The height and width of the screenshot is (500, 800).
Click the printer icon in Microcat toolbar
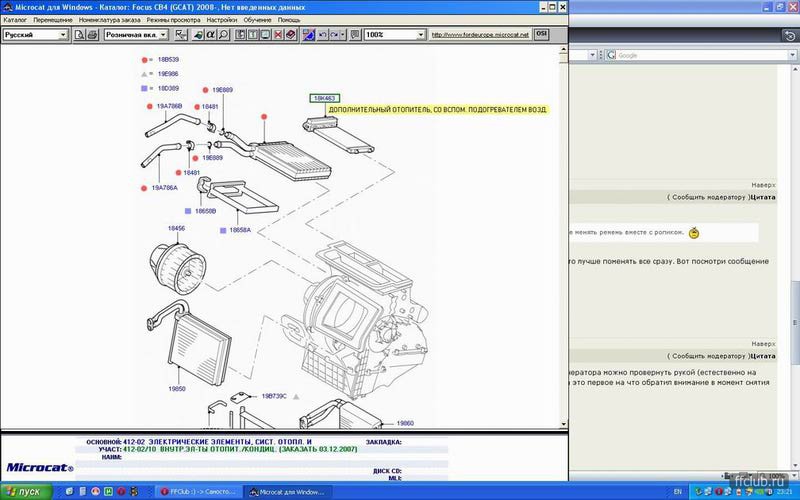point(92,35)
